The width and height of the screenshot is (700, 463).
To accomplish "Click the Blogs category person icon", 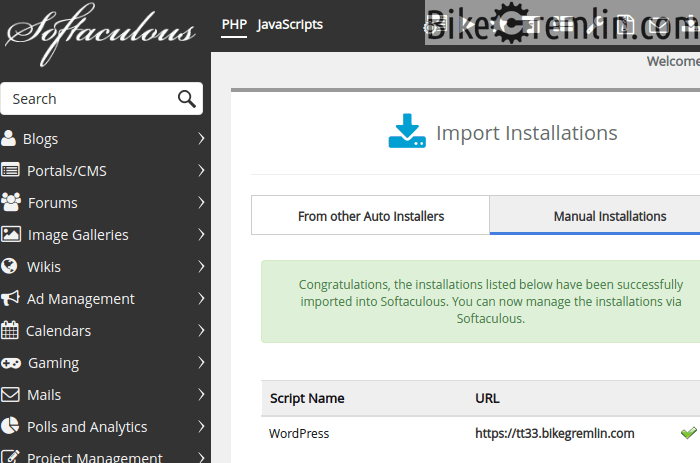I will (8, 138).
